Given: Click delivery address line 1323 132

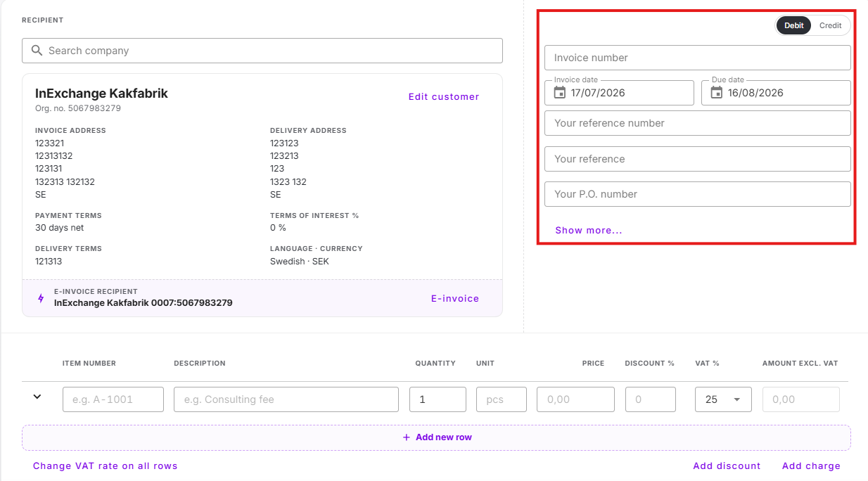Looking at the screenshot, I should point(288,182).
